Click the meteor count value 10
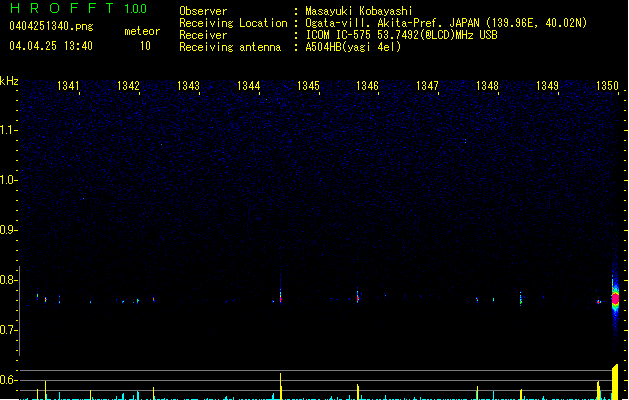Screen dimensions: 629x400 tap(145, 46)
